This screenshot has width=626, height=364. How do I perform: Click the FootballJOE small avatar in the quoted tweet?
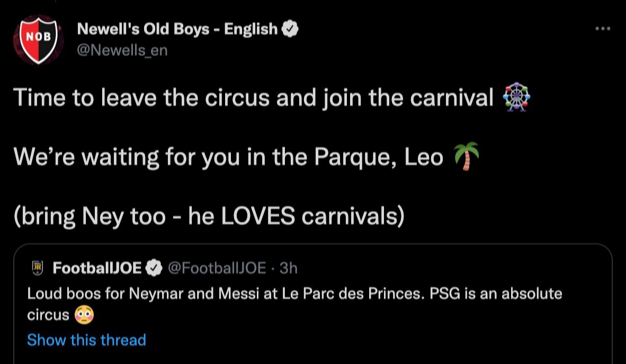[38, 268]
